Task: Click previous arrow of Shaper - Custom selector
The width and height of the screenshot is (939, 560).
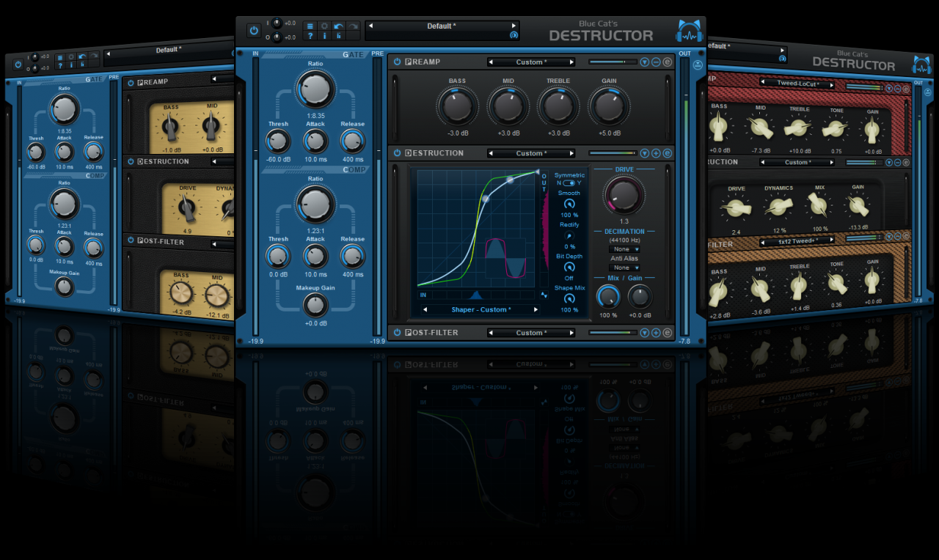Action: tap(425, 310)
